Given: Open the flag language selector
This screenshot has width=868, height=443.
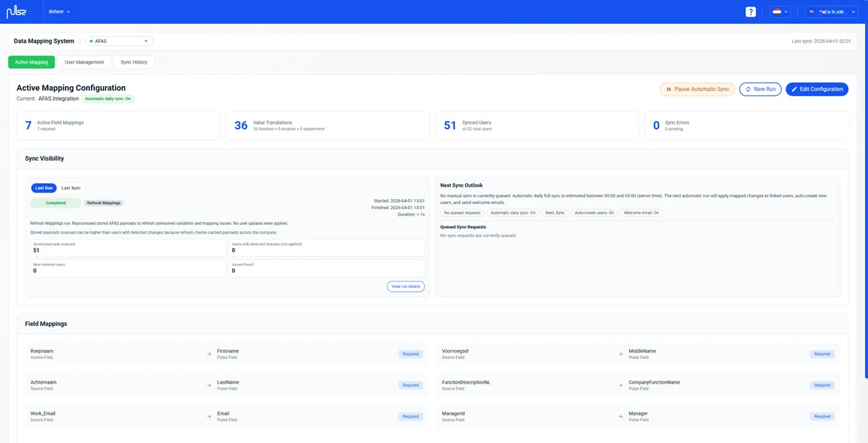Looking at the screenshot, I should point(780,12).
